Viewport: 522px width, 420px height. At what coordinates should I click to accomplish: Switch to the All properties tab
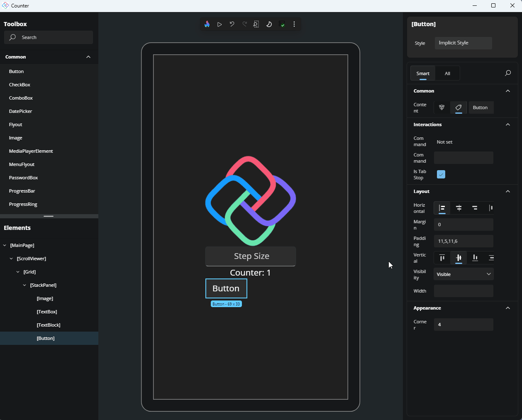coord(447,73)
